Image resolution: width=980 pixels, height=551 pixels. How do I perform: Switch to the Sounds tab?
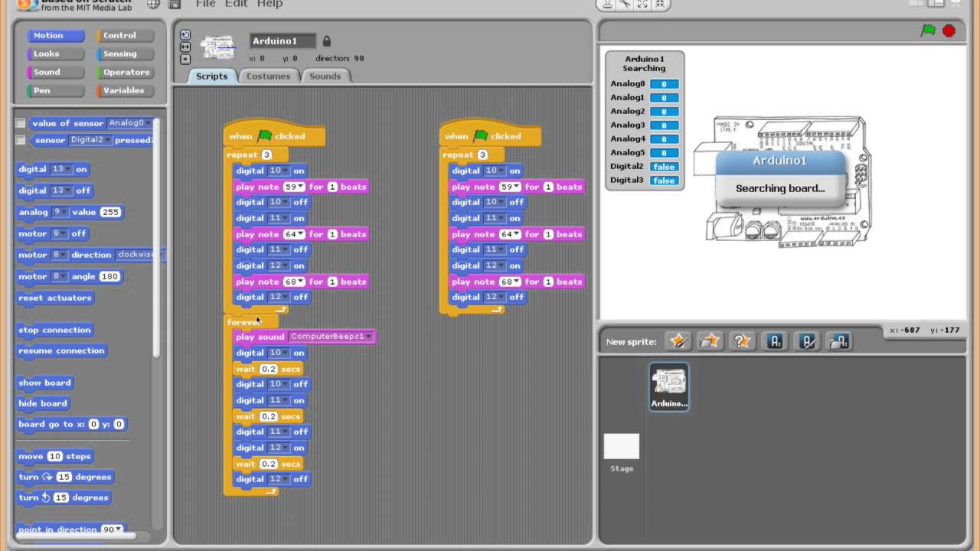pos(325,76)
